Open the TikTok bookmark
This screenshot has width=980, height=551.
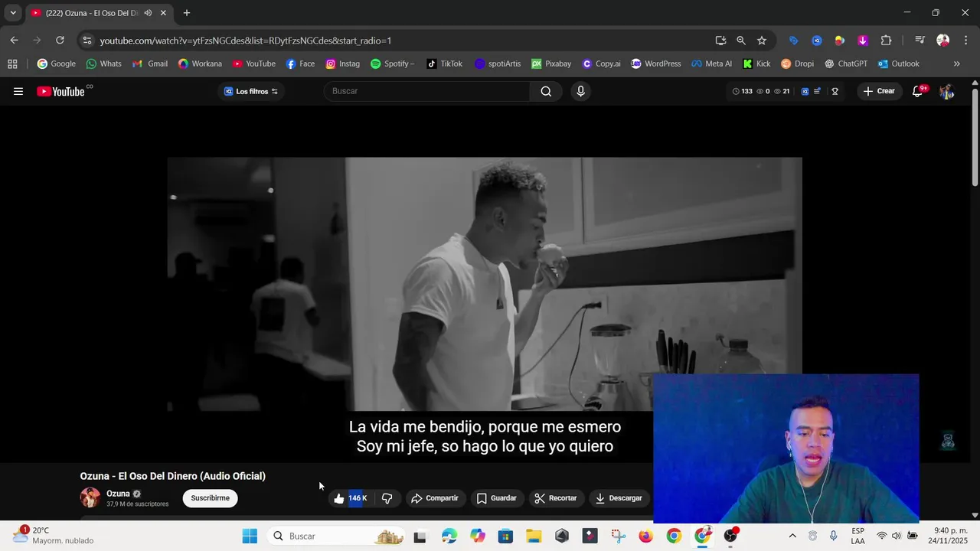(444, 64)
